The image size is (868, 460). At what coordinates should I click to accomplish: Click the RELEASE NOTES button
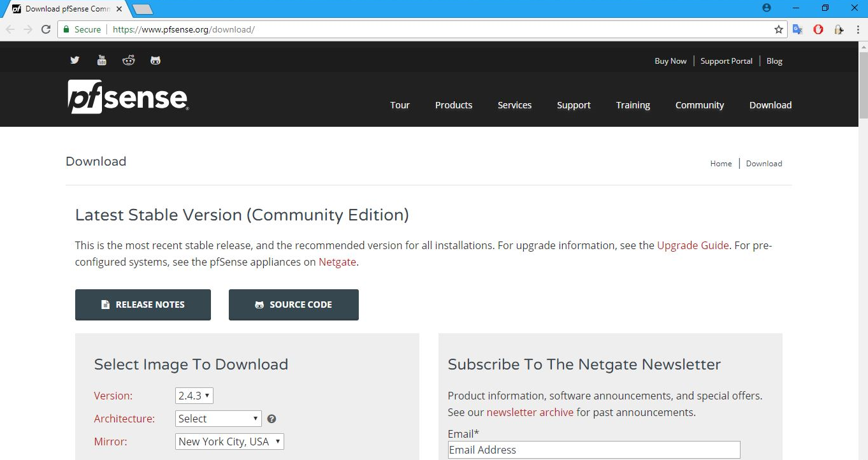(143, 305)
